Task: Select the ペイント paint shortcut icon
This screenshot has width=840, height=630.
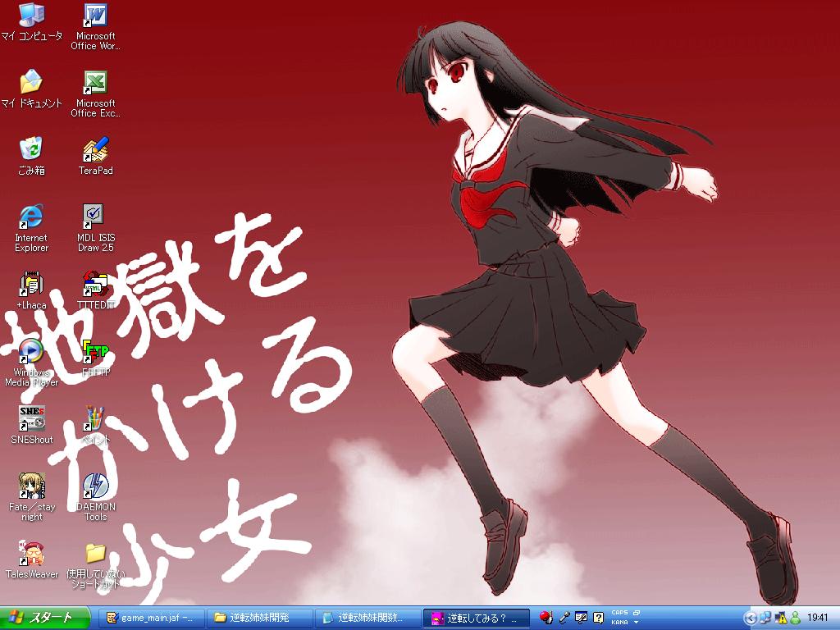Action: coord(95,426)
